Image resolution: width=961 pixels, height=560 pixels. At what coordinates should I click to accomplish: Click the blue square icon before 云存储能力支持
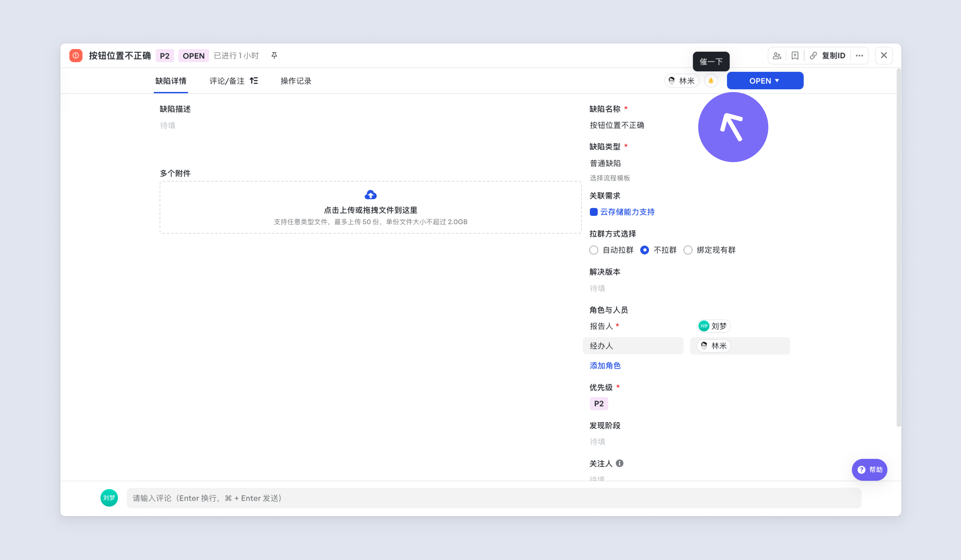(593, 212)
